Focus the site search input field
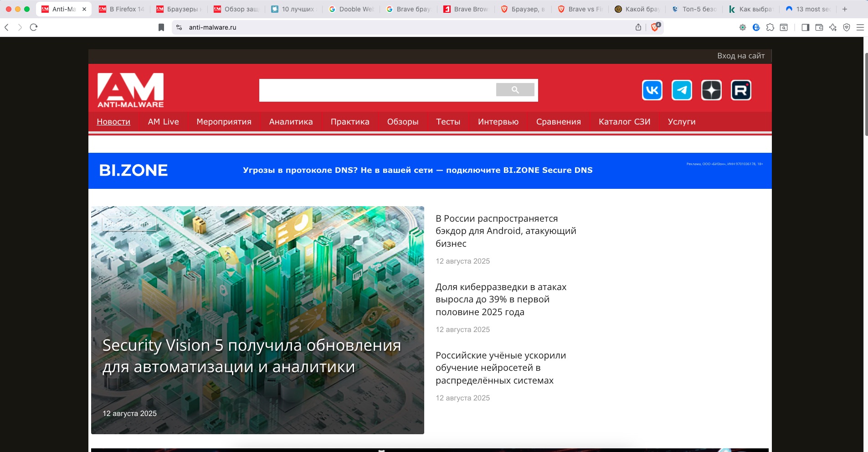Viewport: 868px width, 452px height. (x=378, y=90)
